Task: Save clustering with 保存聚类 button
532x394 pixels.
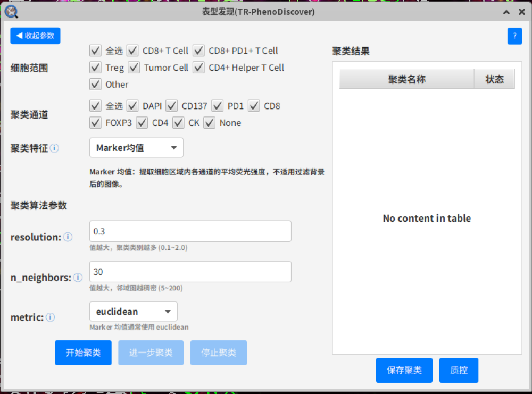Action: pos(404,370)
